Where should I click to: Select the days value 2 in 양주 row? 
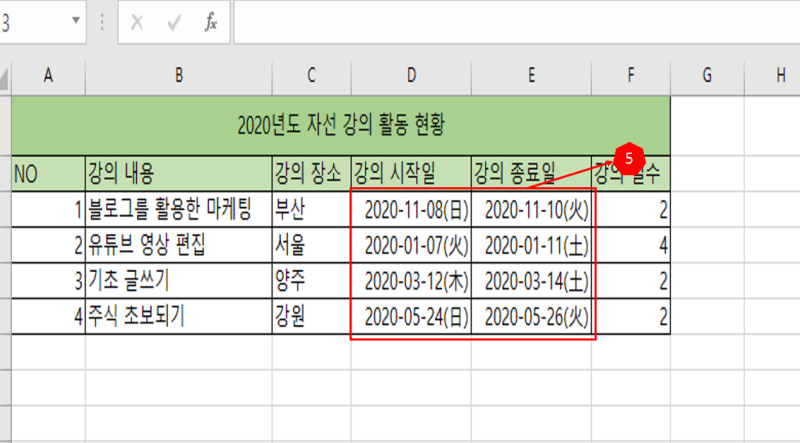coord(631,281)
